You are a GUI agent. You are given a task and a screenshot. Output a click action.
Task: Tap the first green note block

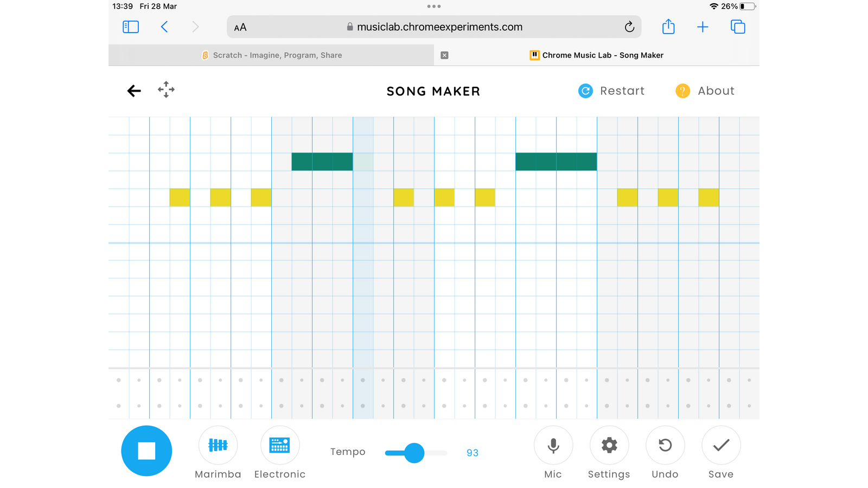coord(322,162)
